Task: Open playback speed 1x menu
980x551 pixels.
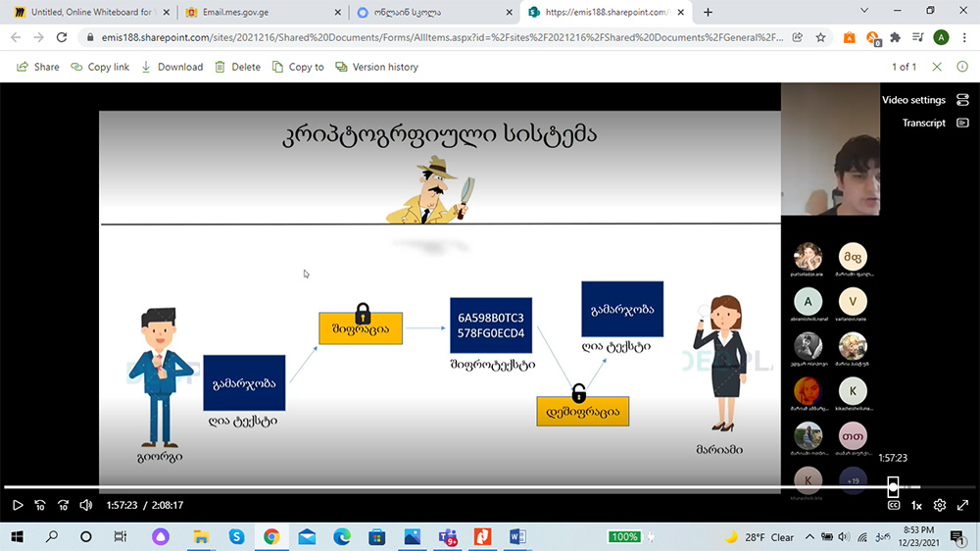Action: click(916, 505)
